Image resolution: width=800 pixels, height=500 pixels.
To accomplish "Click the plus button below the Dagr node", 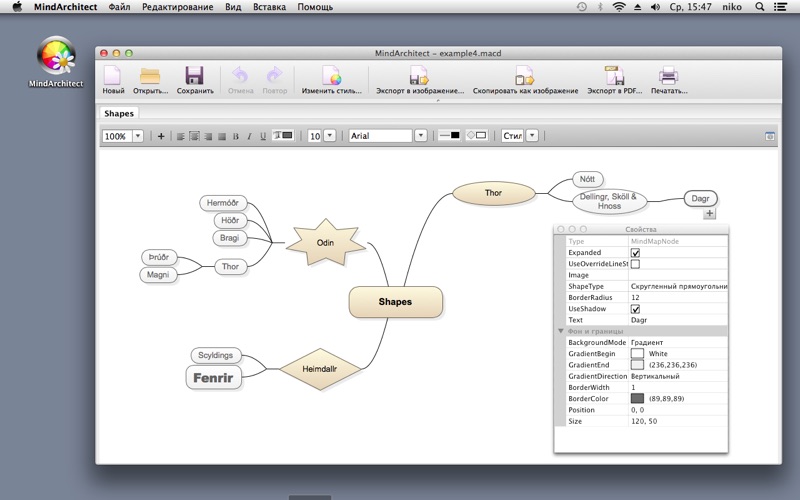I will tap(709, 214).
